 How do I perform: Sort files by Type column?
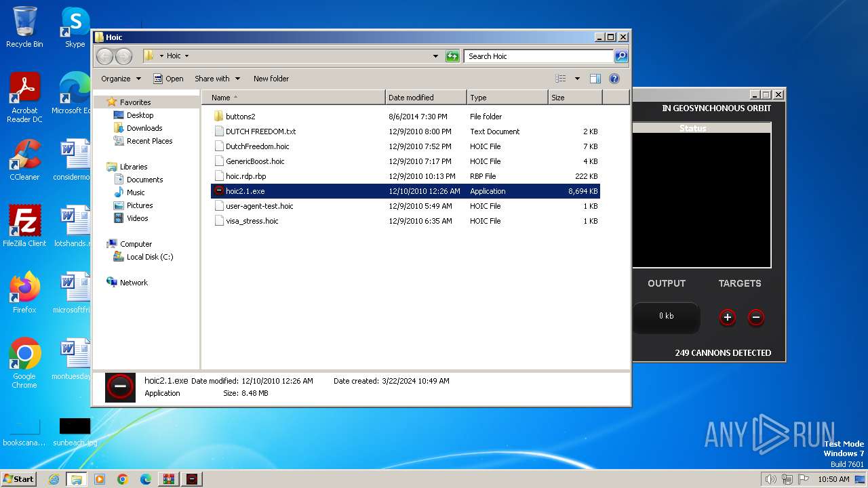coord(507,98)
